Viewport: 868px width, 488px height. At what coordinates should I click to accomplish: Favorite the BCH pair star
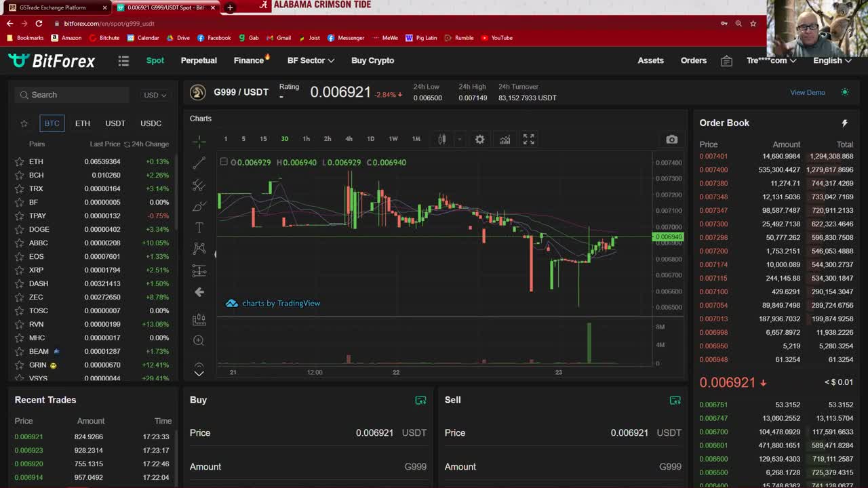click(x=19, y=175)
